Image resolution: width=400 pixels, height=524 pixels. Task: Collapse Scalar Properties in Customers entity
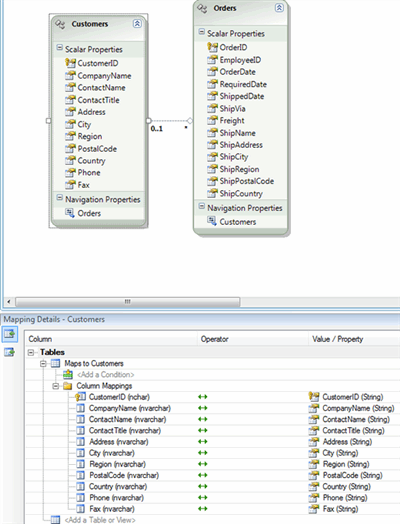tap(59, 48)
